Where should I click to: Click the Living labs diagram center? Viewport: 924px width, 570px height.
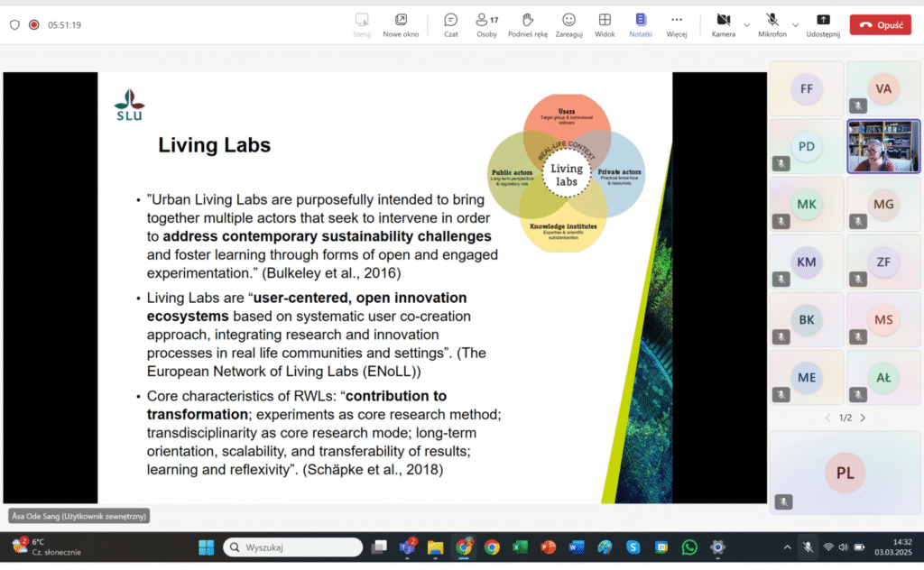pyautogui.click(x=567, y=175)
